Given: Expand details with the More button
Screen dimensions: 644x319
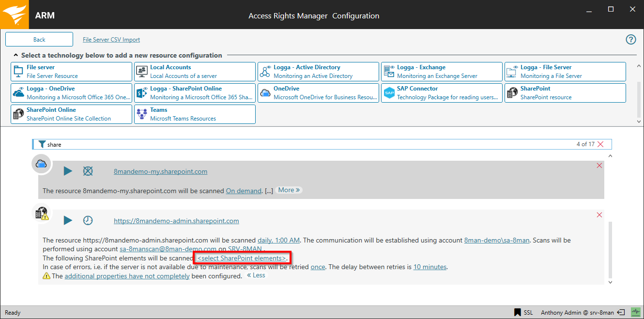Looking at the screenshot, I should click(x=289, y=190).
